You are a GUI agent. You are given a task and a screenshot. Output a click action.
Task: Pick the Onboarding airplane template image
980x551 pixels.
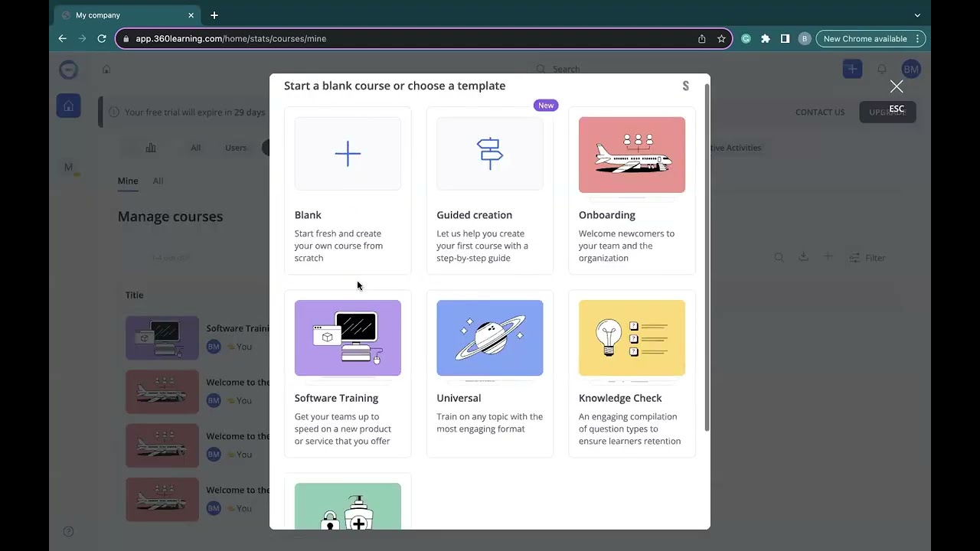(x=632, y=155)
